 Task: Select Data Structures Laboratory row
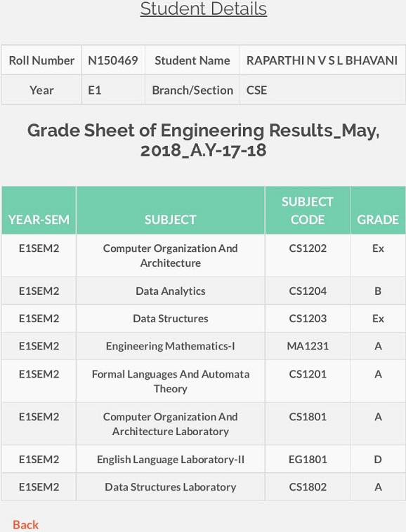click(x=203, y=487)
